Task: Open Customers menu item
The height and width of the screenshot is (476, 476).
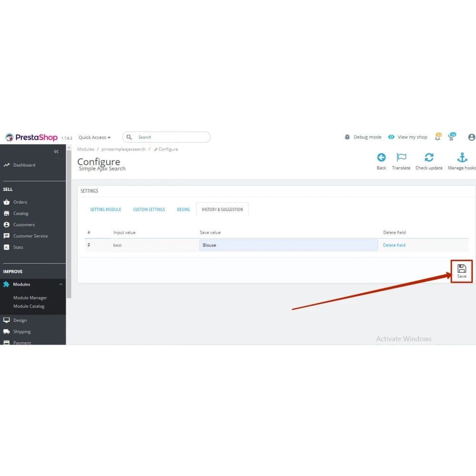Action: pos(24,225)
